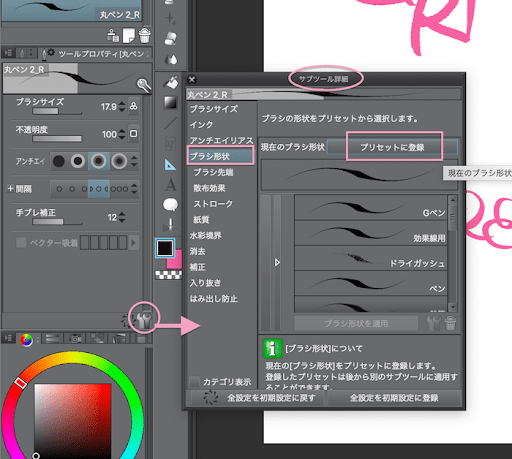Click the magnifier icon on brush preview
This screenshot has height=459, width=512.
(x=144, y=85)
